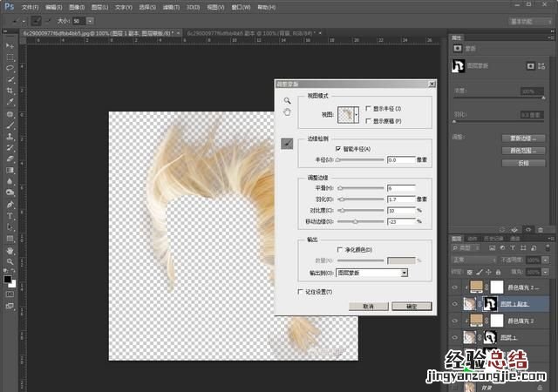Click Zoom tool in Refine Mask dialog
Viewport: 558px width, 392px height.
tap(287, 101)
